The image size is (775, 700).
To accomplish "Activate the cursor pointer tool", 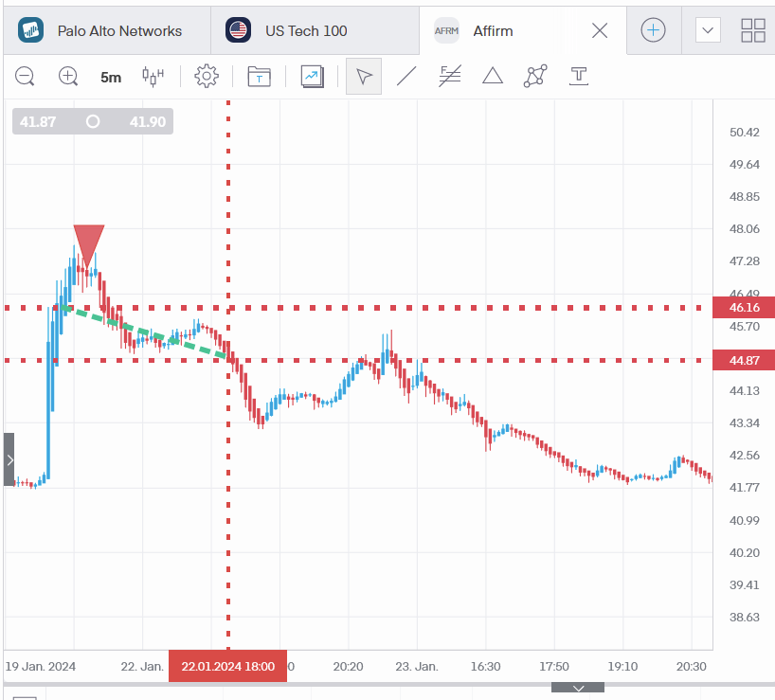I will click(364, 77).
